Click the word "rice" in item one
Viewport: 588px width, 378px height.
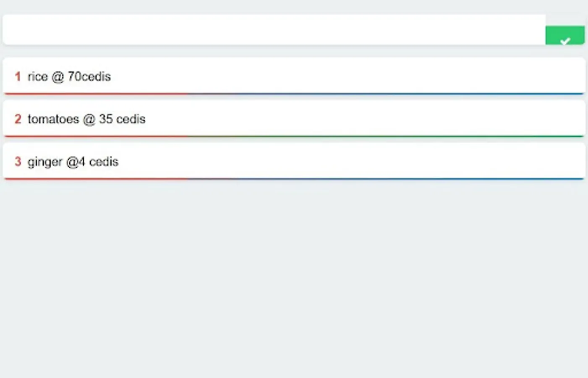click(37, 76)
